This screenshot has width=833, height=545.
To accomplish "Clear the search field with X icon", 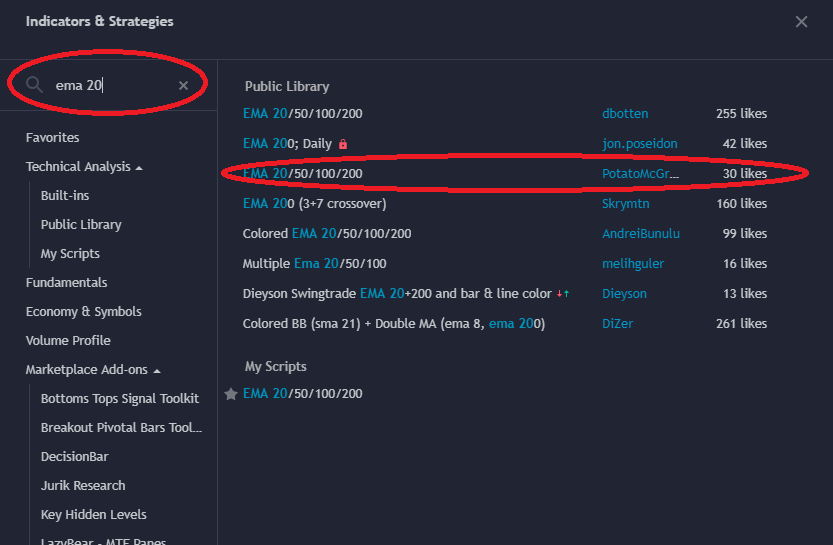I will pyautogui.click(x=183, y=85).
